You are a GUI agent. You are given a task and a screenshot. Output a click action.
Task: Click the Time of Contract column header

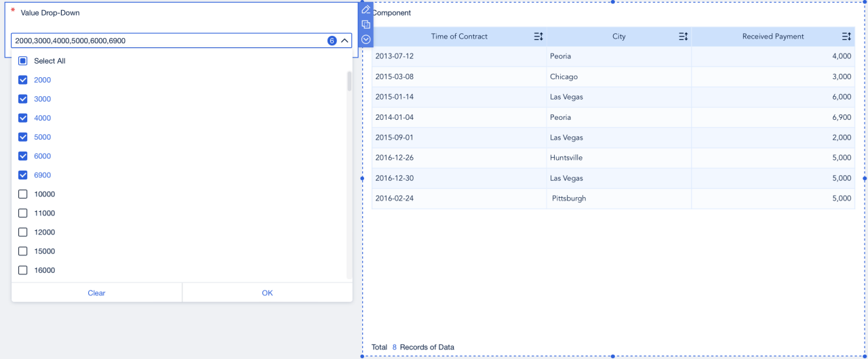(x=459, y=37)
